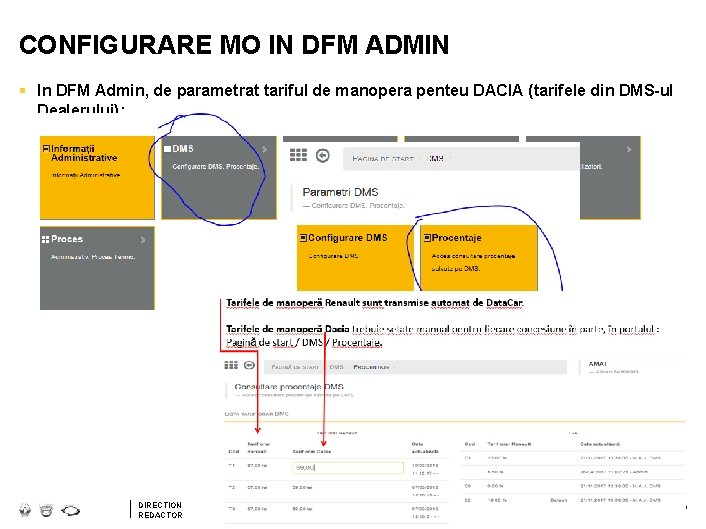Click the back arrow above Parametri DMS
The image size is (706, 529).
pos(322,156)
